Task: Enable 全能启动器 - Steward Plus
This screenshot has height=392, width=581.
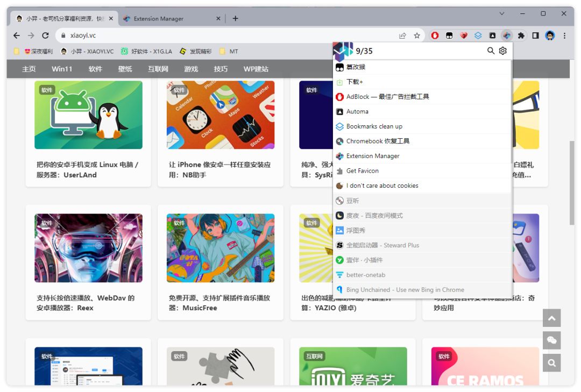Action: [422, 245]
